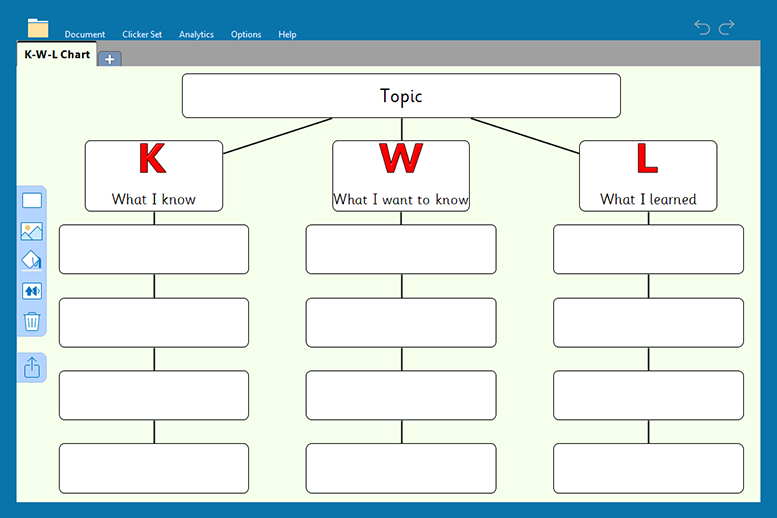Image resolution: width=777 pixels, height=518 pixels.
Task: Open the share export icon
Action: tap(32, 367)
